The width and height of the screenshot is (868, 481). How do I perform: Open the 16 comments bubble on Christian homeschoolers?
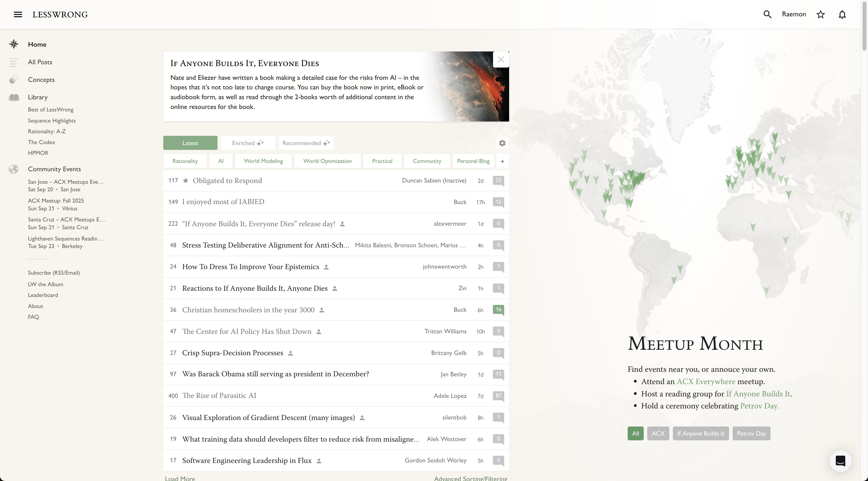(498, 310)
